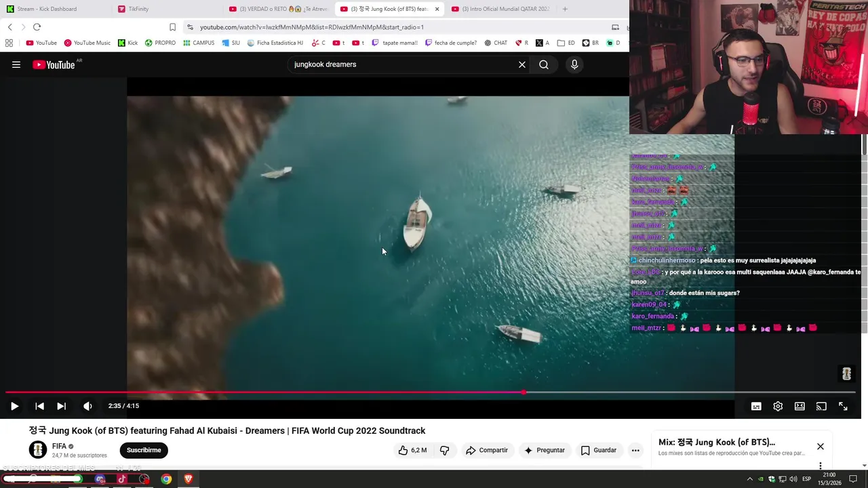Open the FIFA channel avatar
Screen dimensions: 868x488
point(38,450)
